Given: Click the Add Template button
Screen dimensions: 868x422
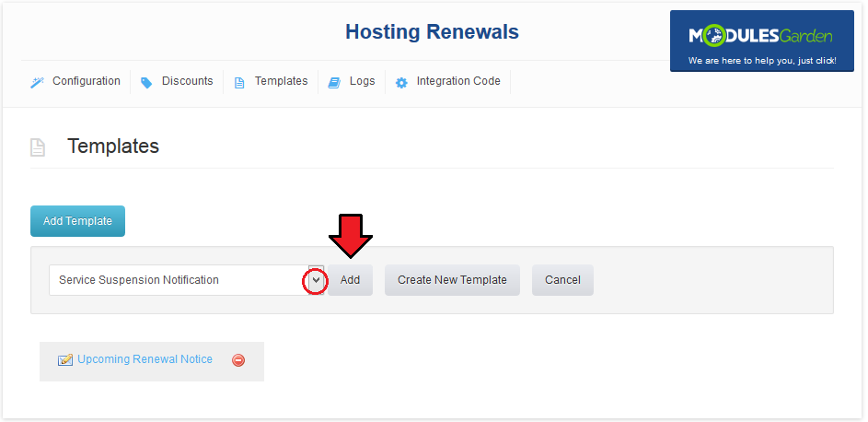Looking at the screenshot, I should [77, 221].
